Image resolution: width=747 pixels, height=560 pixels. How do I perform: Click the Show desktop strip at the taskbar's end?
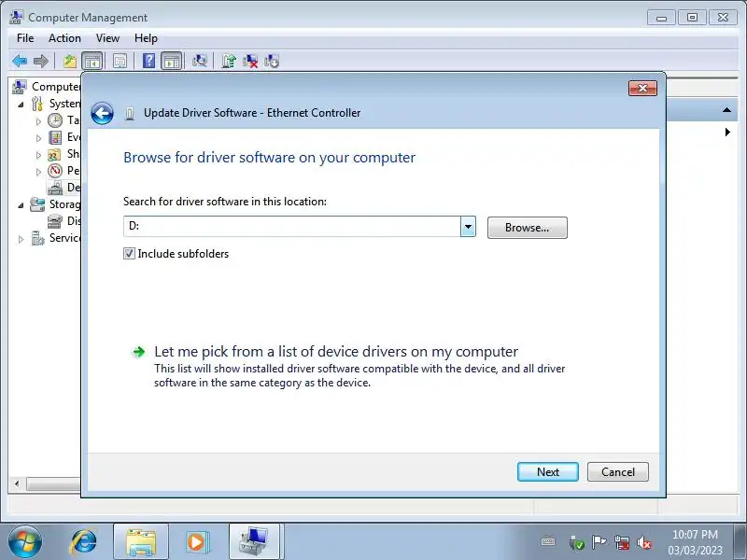(740, 542)
